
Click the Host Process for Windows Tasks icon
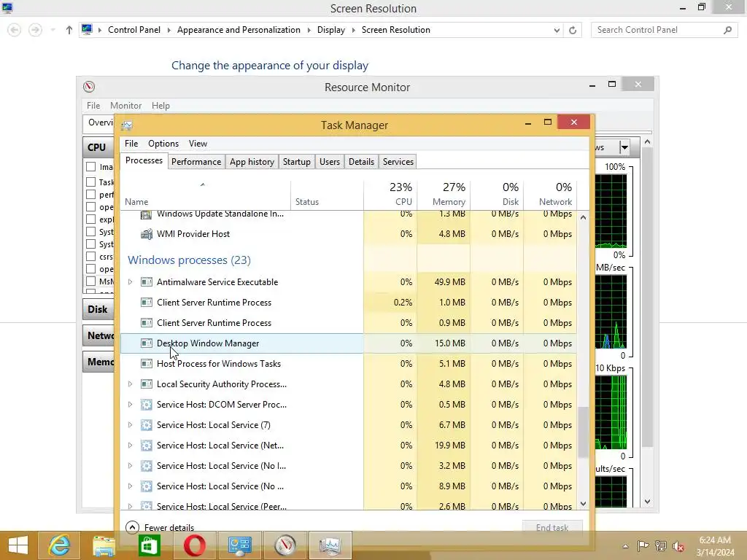click(x=146, y=364)
